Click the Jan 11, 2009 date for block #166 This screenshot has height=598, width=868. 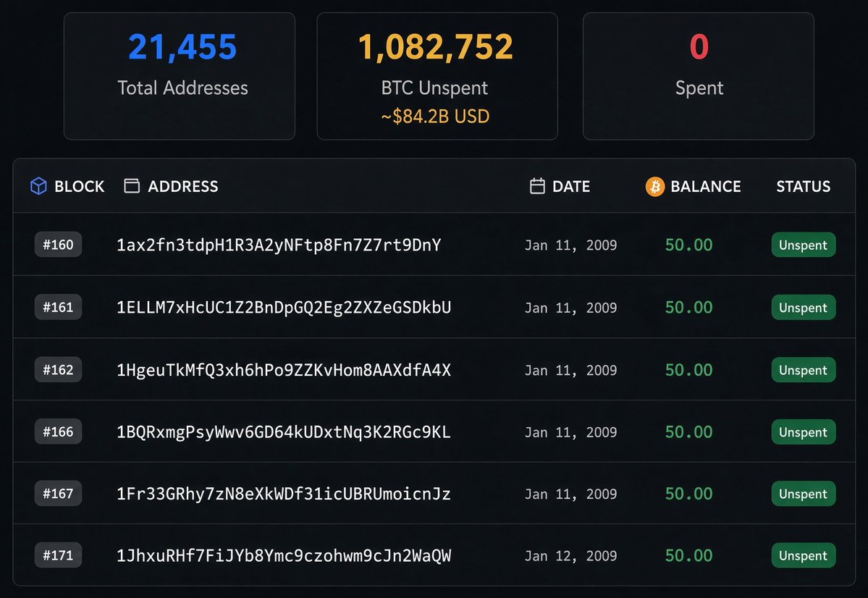570,432
